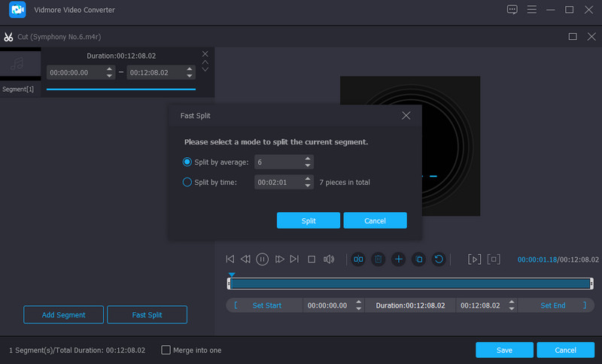602x364 pixels.
Task: Increase the split by average count spinner
Action: pyautogui.click(x=308, y=159)
